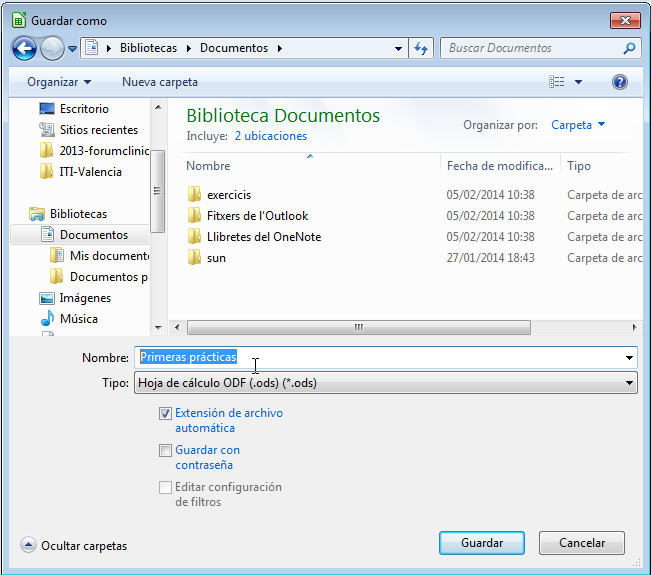Select Documentos in the address path

click(x=234, y=48)
